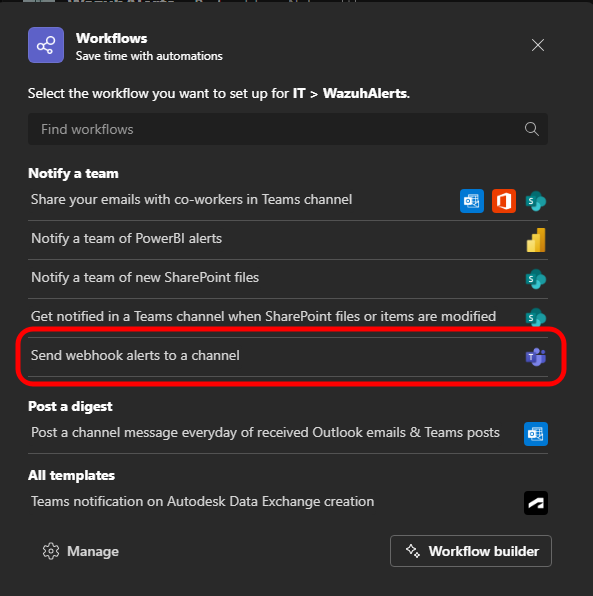
Task: Select Notify a team of PowerBI alerts
Action: click(x=288, y=240)
